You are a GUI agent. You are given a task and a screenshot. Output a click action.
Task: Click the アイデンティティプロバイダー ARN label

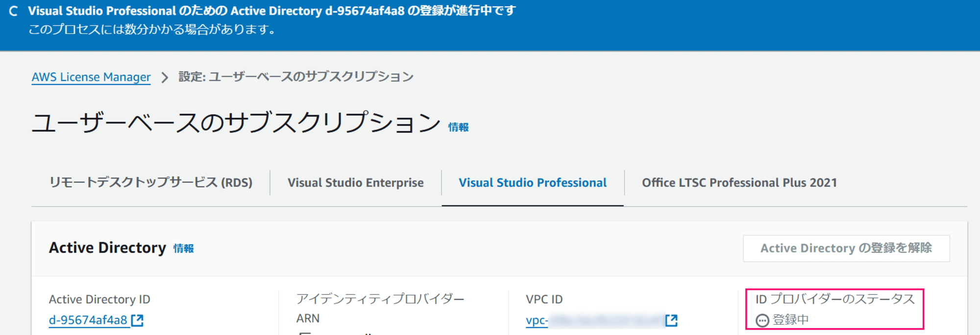click(380, 309)
